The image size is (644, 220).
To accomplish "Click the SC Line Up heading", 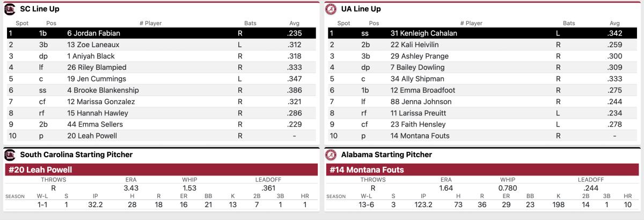I will (x=40, y=9).
